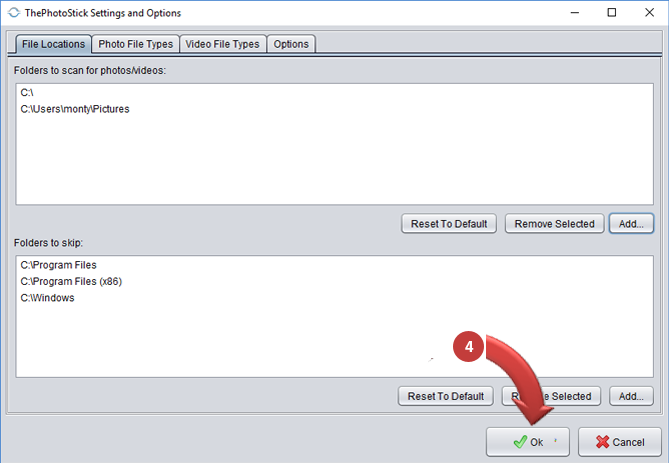This screenshot has height=463, width=669.
Task: Add a folder to the skip list
Action: (631, 396)
